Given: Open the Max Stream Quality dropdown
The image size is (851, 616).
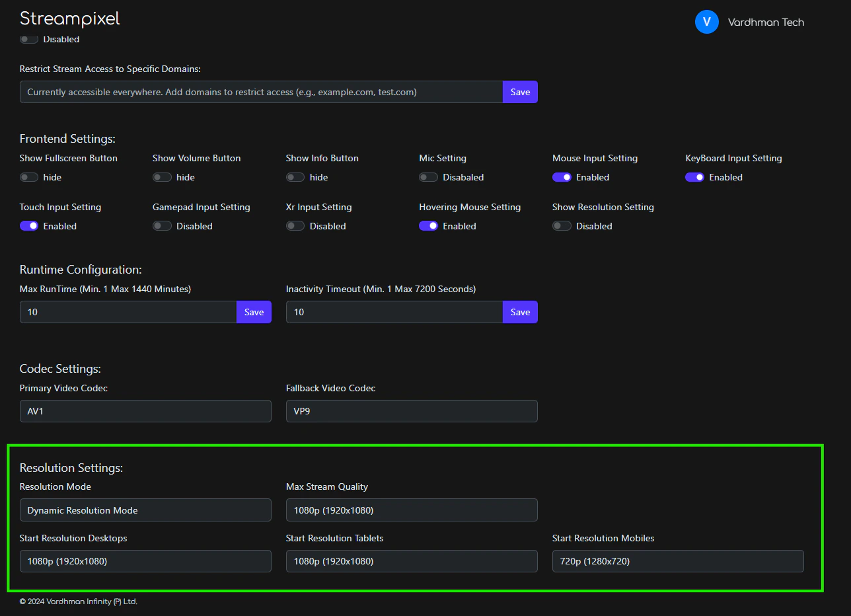Looking at the screenshot, I should pos(412,510).
